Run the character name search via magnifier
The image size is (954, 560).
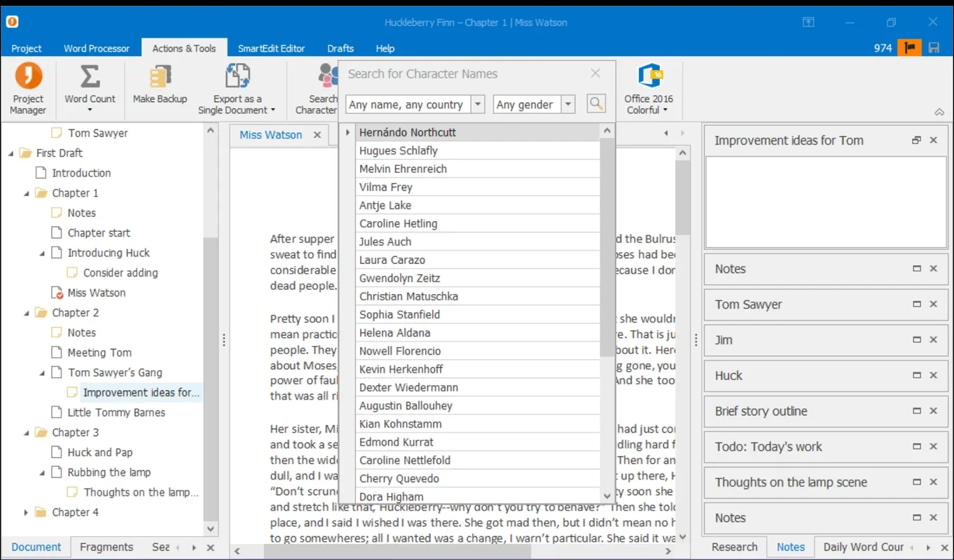click(x=596, y=104)
